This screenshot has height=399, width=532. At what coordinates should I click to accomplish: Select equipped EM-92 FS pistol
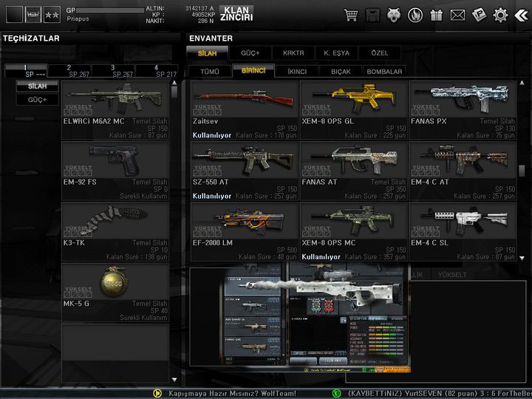pyautogui.click(x=115, y=171)
